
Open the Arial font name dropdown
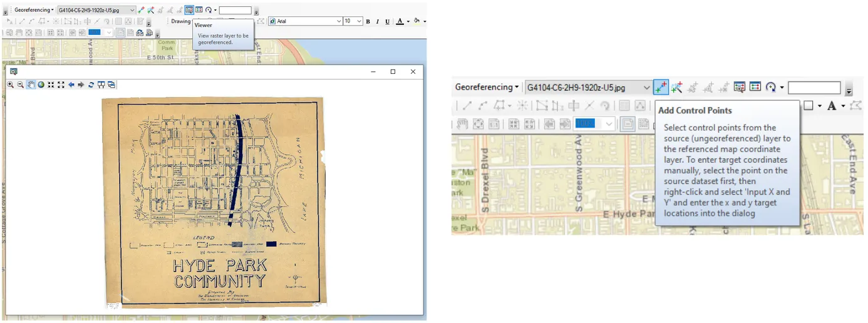(x=338, y=21)
